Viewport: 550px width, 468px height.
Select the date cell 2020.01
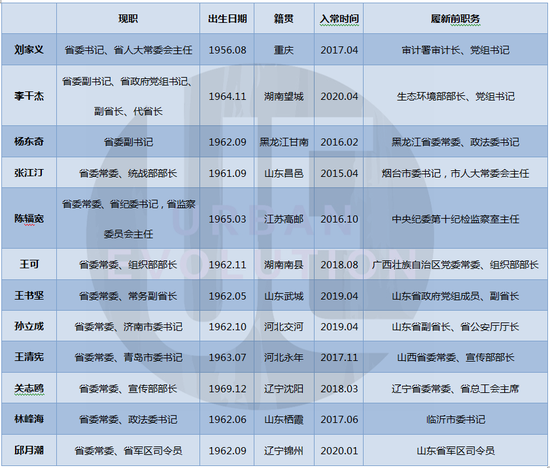(339, 450)
